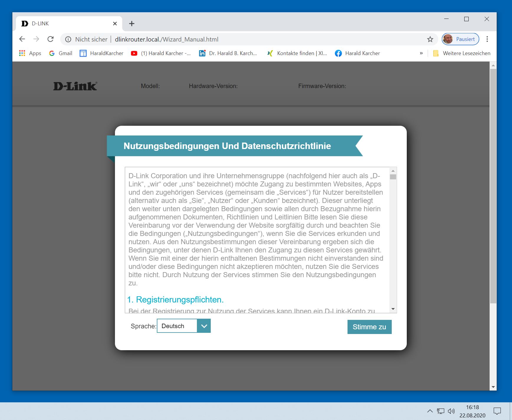Click the browser back arrow

[x=22, y=39]
